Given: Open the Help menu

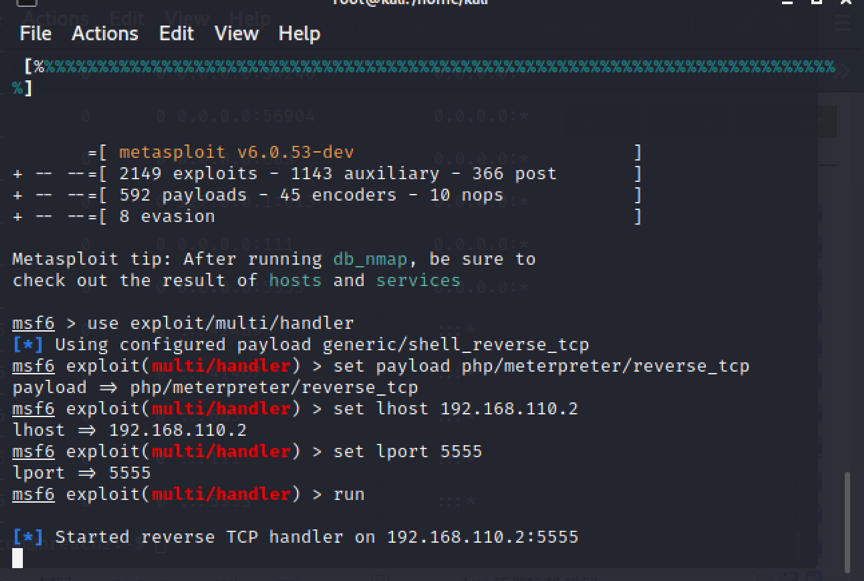Looking at the screenshot, I should [299, 34].
